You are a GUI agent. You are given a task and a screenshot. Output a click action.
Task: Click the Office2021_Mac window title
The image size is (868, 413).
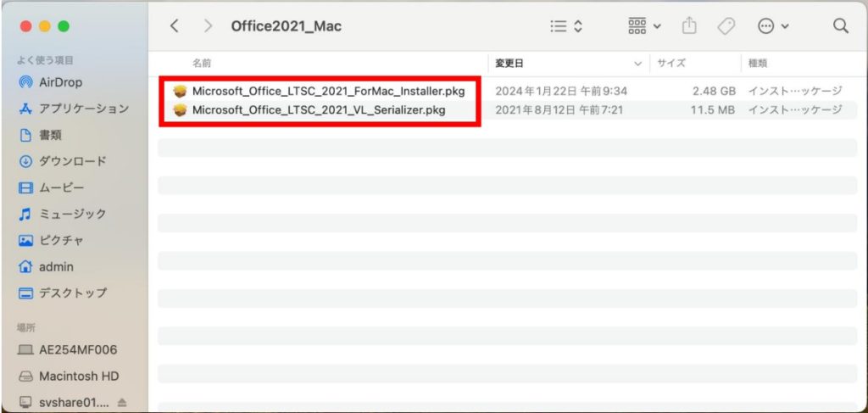click(287, 26)
